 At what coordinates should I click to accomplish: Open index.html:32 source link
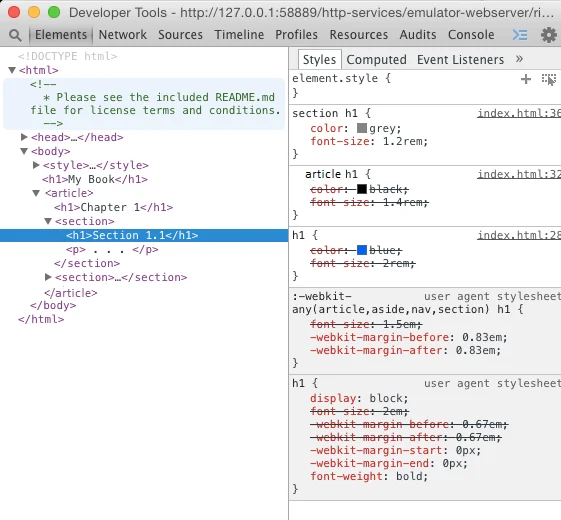(519, 174)
